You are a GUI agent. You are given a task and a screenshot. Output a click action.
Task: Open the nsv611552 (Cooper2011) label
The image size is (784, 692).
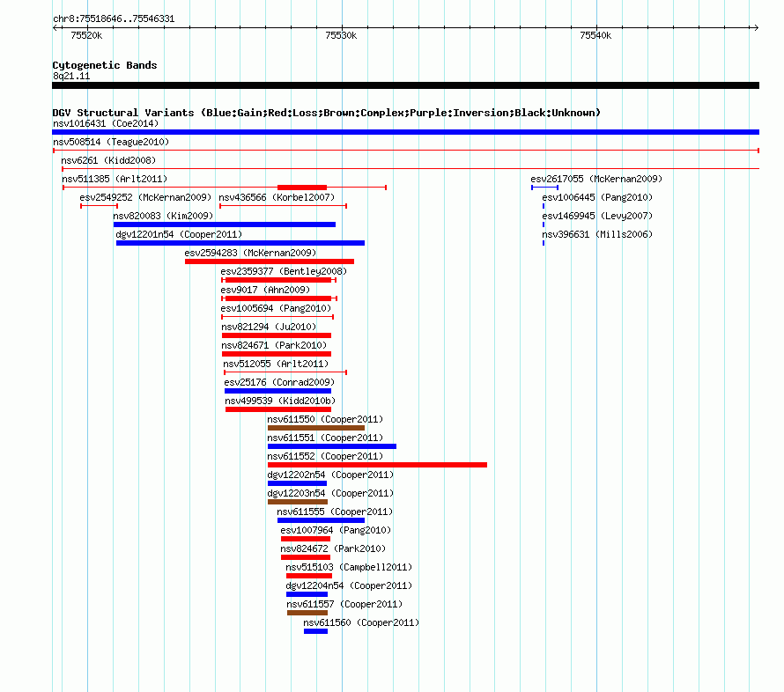[325, 456]
